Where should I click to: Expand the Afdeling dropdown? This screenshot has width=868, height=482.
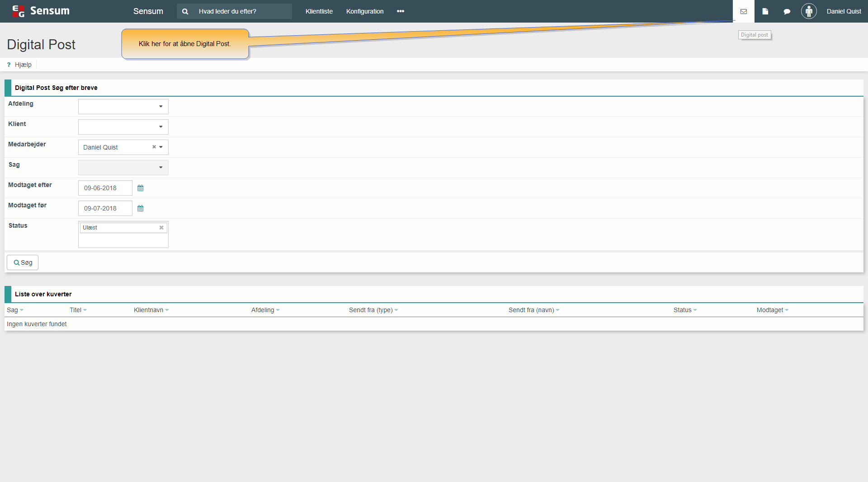tap(160, 107)
